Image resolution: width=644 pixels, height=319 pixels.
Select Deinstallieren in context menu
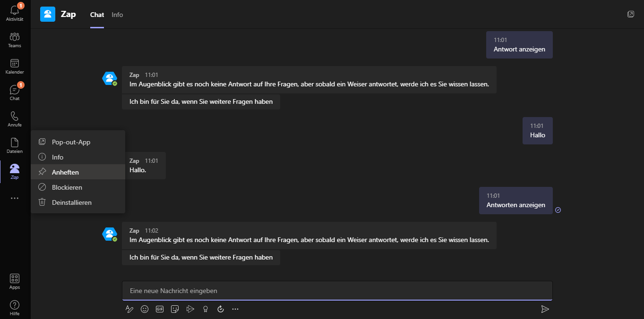pos(78,202)
